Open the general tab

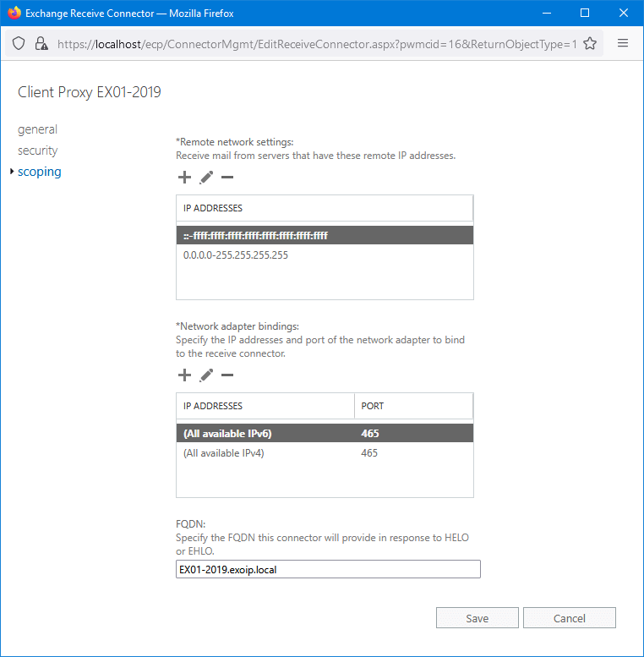coord(37,129)
